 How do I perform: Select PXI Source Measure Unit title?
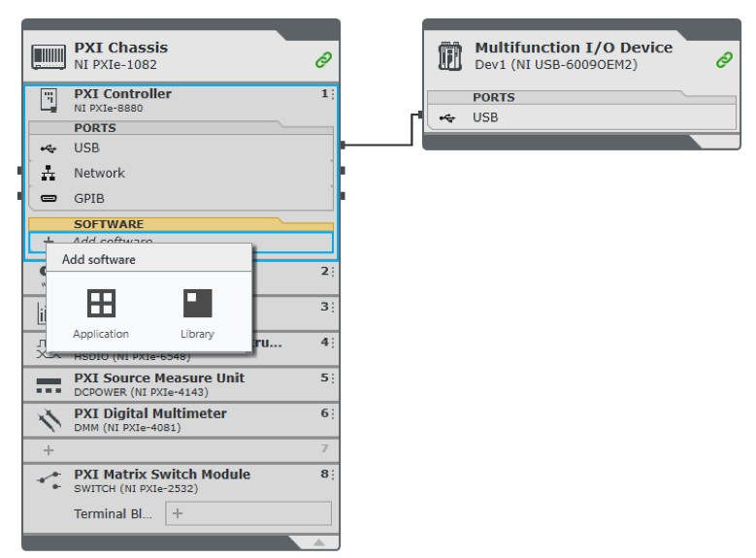click(x=159, y=377)
